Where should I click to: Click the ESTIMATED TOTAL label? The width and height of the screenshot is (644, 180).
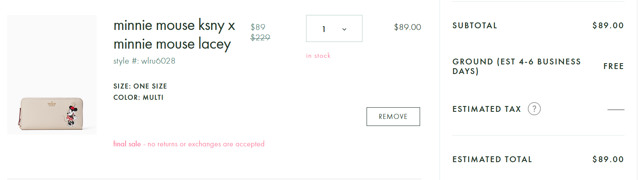click(492, 159)
